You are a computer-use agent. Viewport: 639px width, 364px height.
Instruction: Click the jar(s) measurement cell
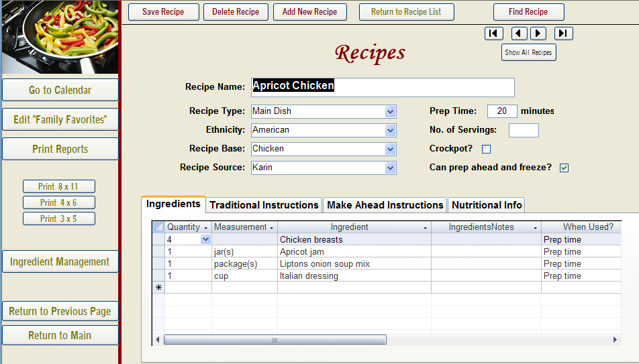[244, 251]
